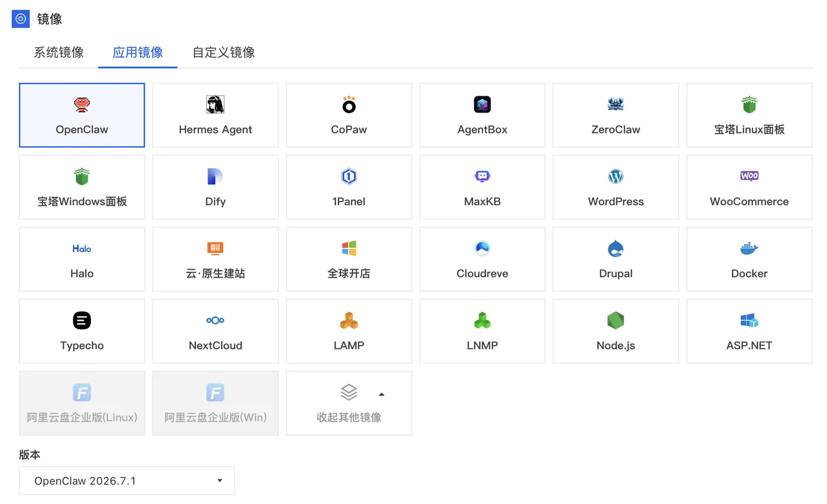This screenshot has width=827, height=504.
Task: Click the 镜像 section target icon
Action: pyautogui.click(x=21, y=19)
